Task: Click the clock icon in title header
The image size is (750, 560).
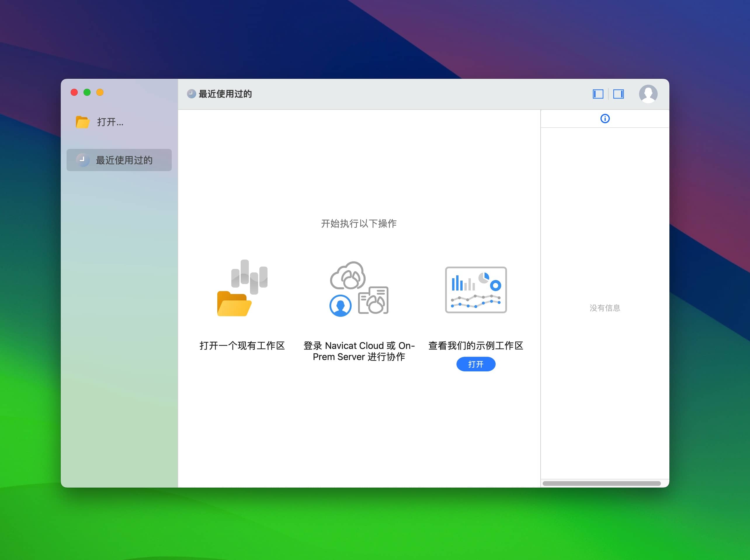Action: [x=192, y=94]
